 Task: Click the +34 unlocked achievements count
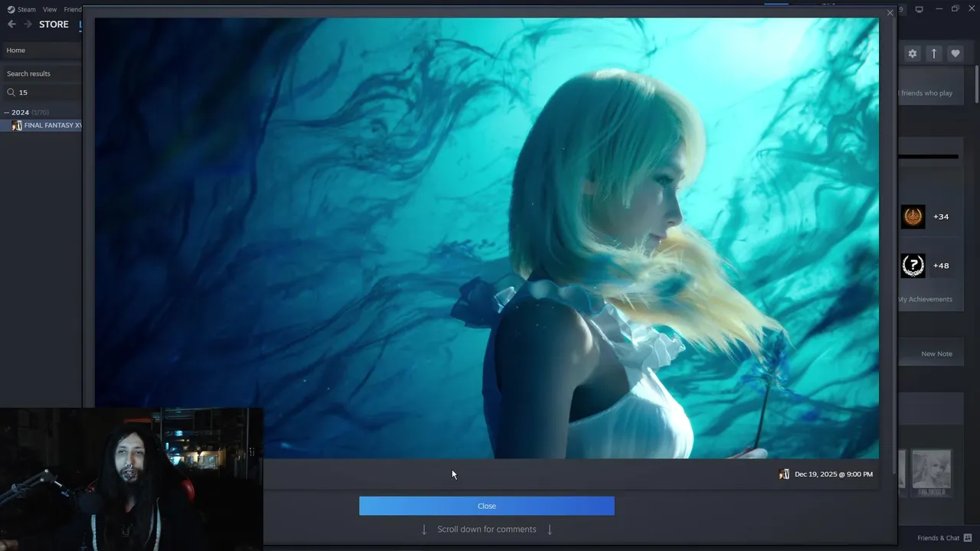941,217
